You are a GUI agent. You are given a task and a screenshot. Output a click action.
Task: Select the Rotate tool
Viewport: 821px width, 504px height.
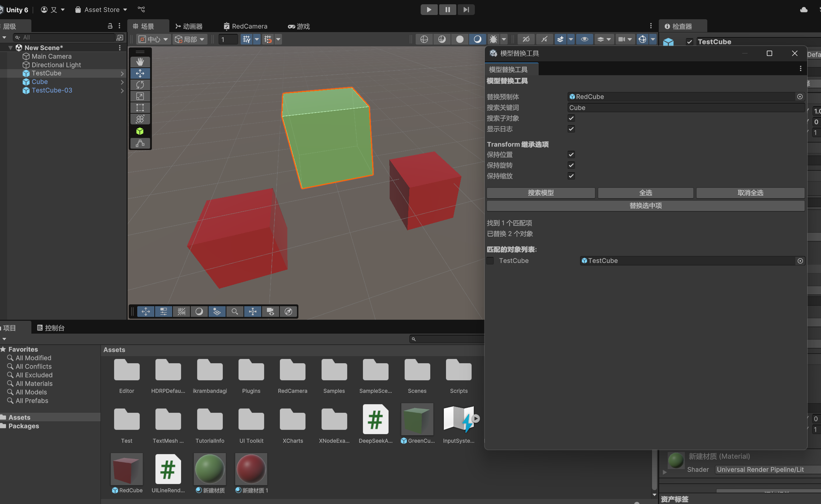(140, 85)
